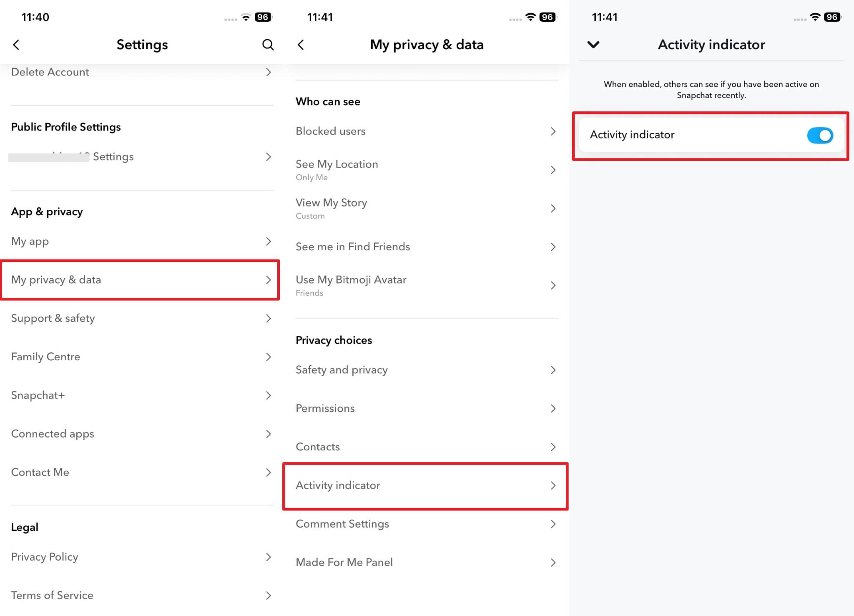The height and width of the screenshot is (616, 854).
Task: Tap the Activity indicator control to switch it
Action: 819,135
